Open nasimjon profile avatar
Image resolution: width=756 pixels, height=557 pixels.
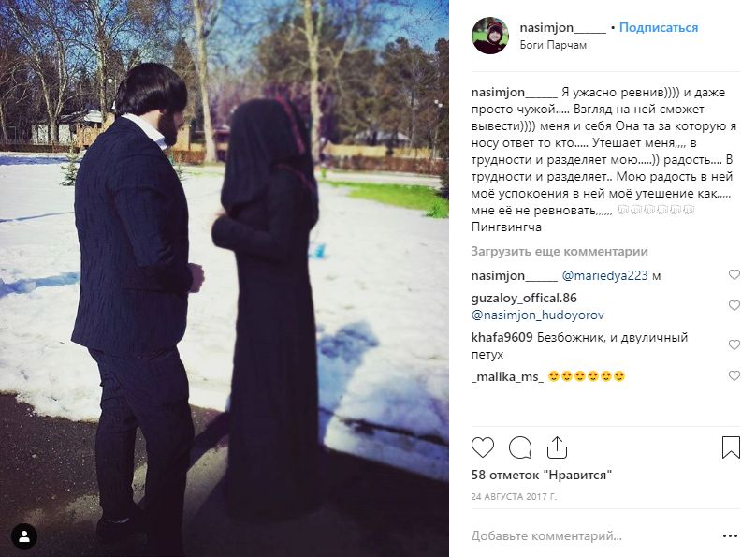tap(490, 36)
